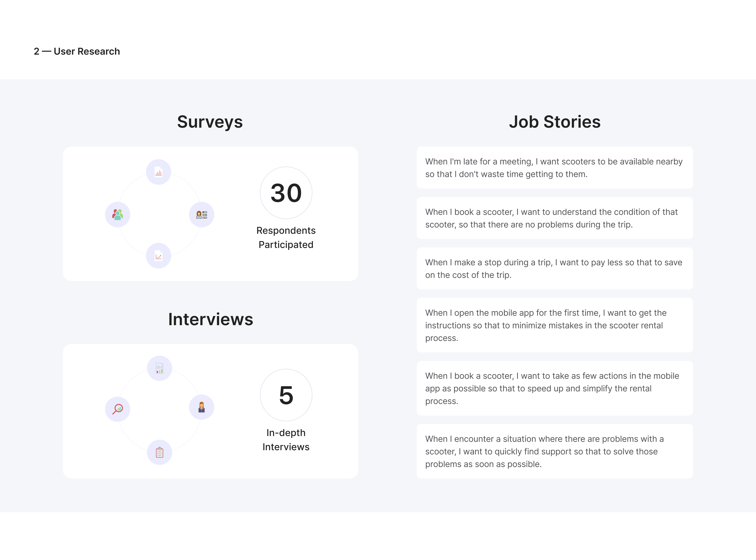Select the "2 — User Research" section title
The image size is (756, 560).
pos(77,51)
